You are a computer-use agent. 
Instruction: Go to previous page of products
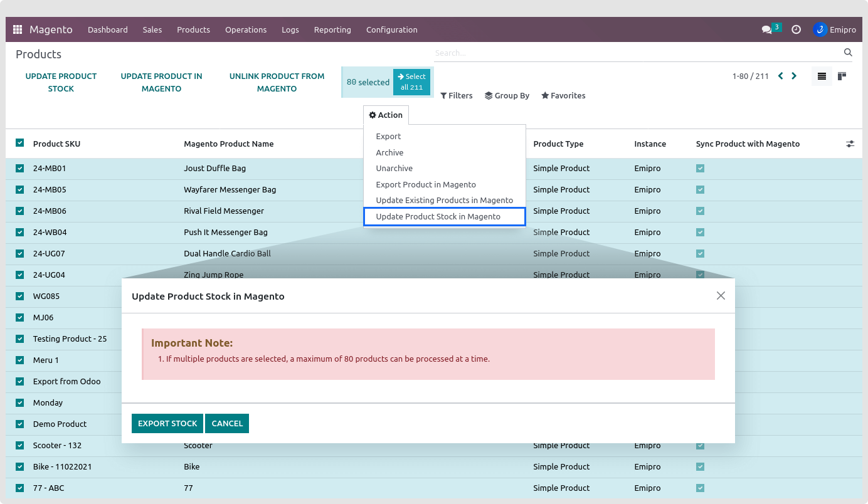tap(780, 76)
